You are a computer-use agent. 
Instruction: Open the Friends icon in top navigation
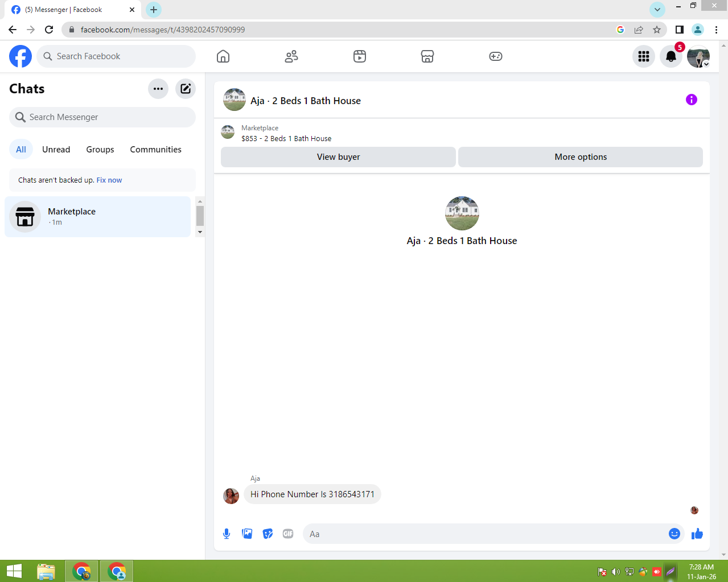coord(291,56)
